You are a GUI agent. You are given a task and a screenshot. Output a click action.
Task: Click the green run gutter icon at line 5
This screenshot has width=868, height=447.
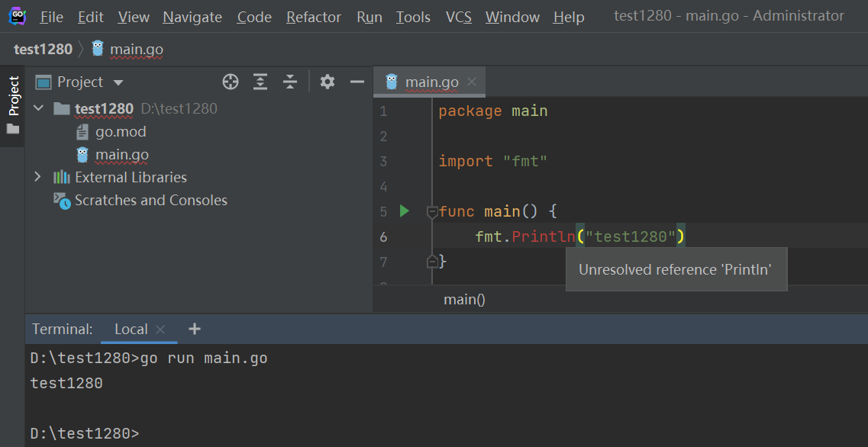(x=404, y=211)
